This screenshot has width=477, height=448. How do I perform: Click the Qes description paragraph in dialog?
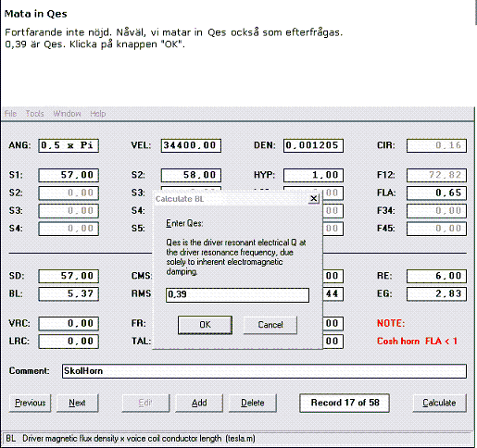[x=236, y=257]
